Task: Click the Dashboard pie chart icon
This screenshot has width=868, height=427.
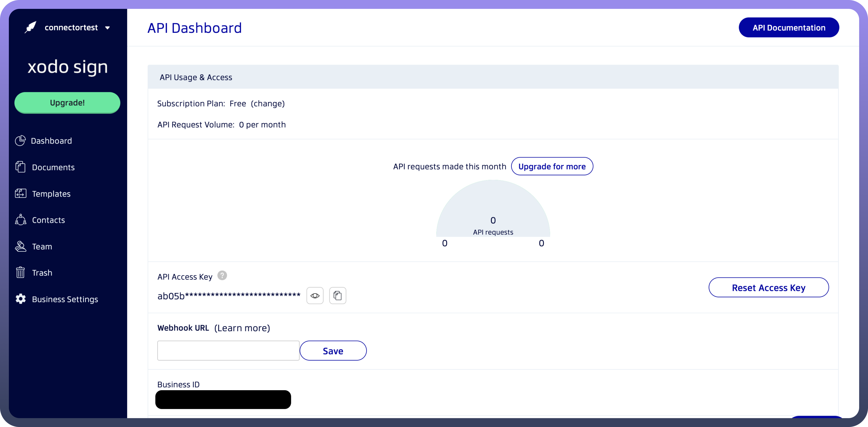Action: [20, 141]
